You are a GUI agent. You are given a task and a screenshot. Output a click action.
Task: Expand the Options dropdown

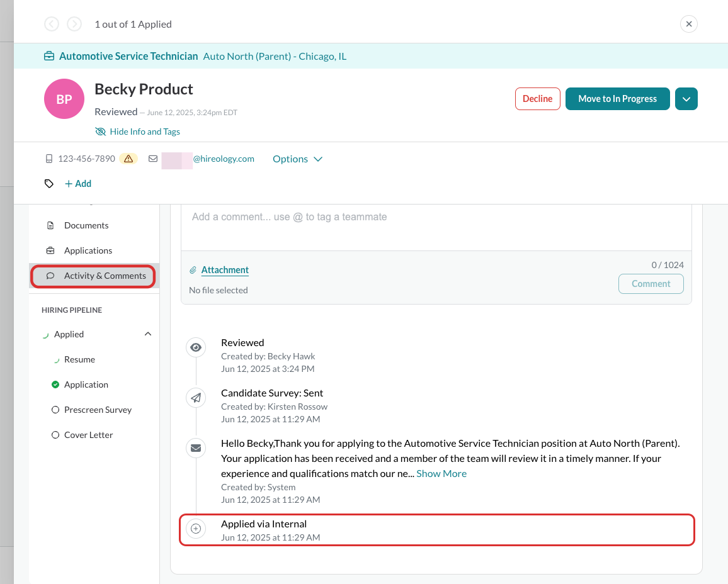pos(297,159)
